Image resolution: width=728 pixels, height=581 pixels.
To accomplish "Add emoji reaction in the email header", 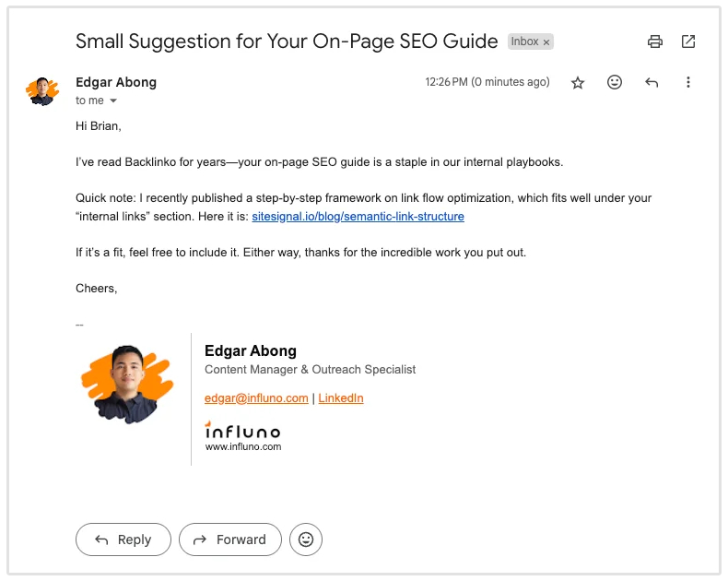I will [x=615, y=82].
